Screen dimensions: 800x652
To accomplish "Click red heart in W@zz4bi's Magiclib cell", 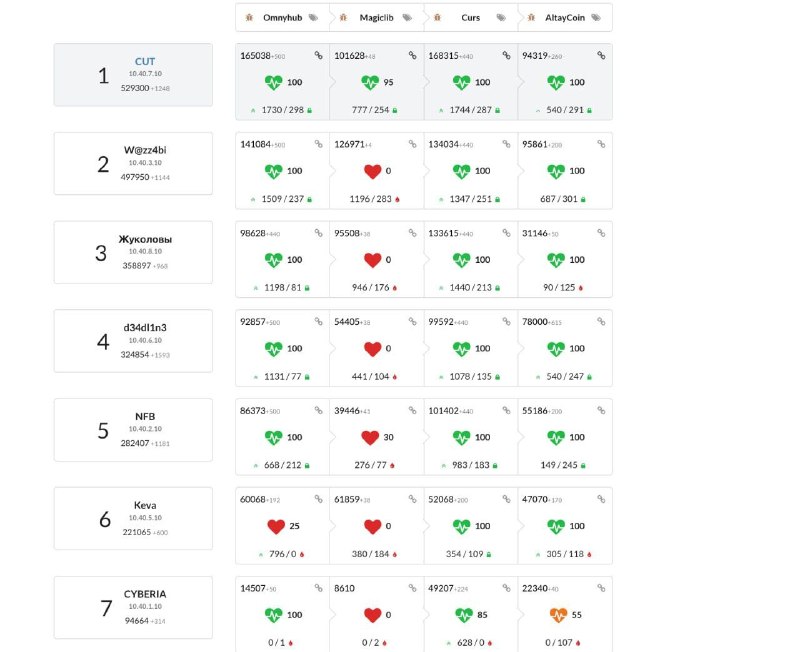I will tap(373, 171).
